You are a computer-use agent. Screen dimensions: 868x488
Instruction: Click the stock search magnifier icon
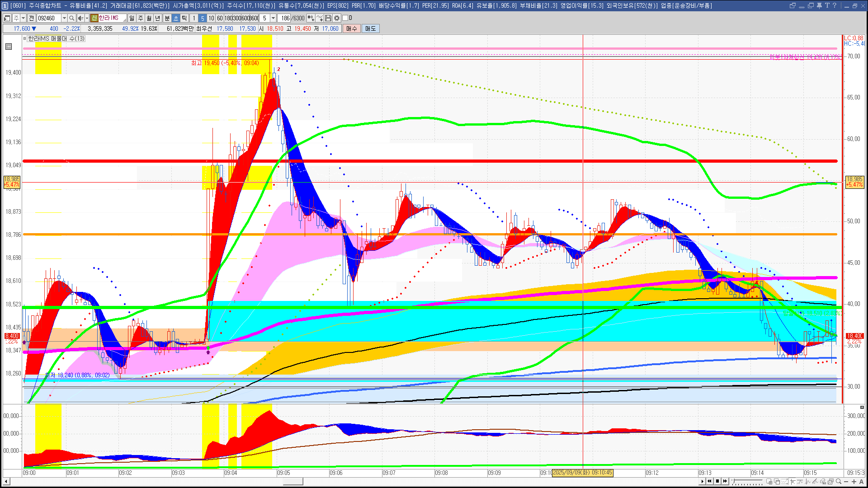[71, 18]
